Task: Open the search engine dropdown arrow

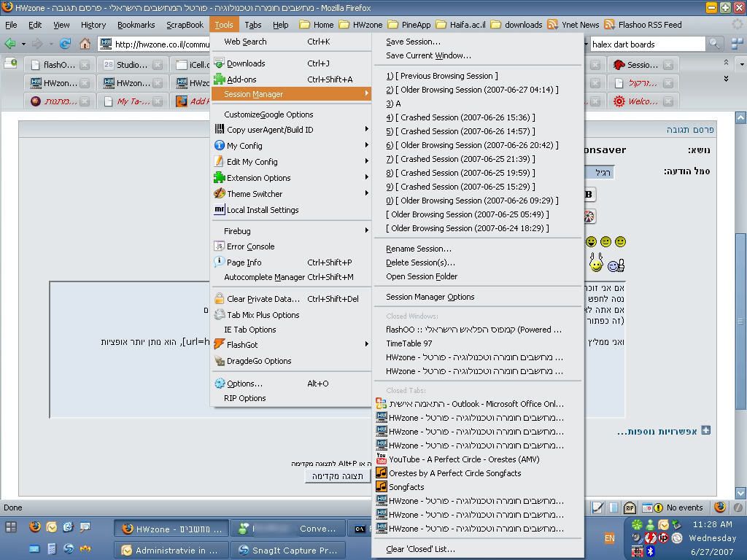Action: 586,44
